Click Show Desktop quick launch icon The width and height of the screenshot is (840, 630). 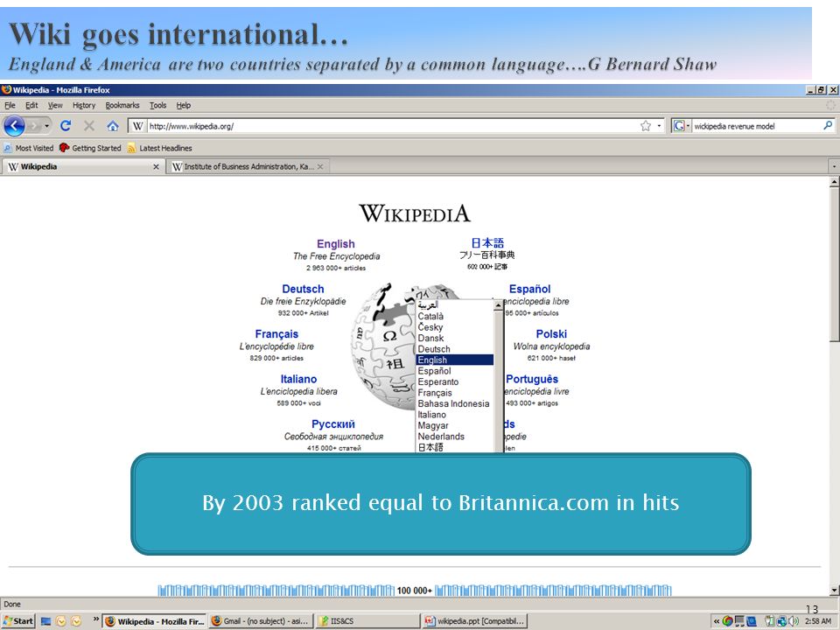pos(45,621)
